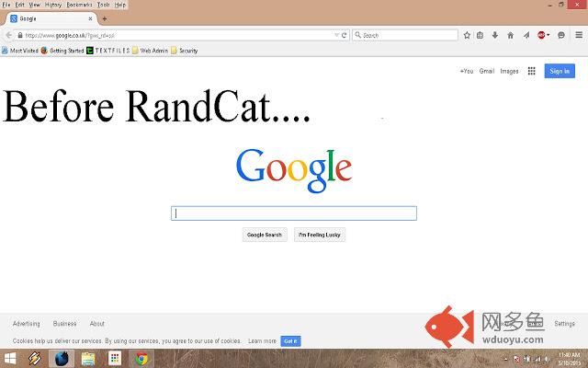Image resolution: width=588 pixels, height=368 pixels.
Task: Open the Bookmarks menu
Action: 79,5
